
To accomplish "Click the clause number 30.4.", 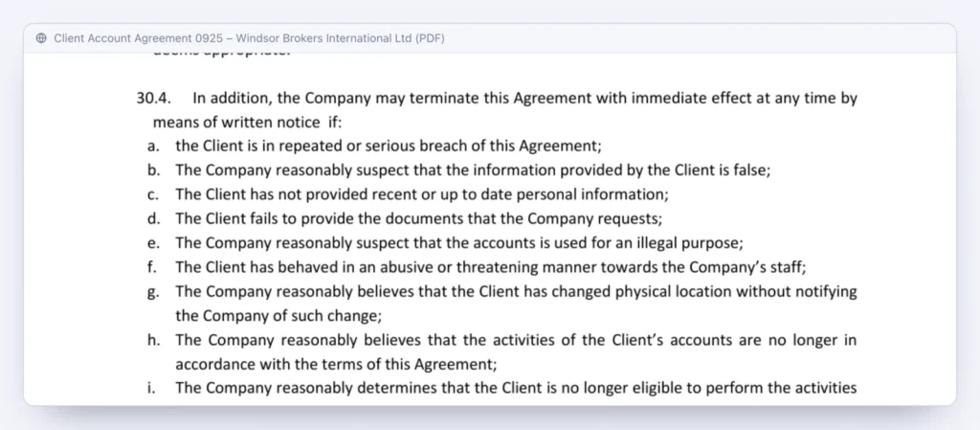I will [154, 98].
